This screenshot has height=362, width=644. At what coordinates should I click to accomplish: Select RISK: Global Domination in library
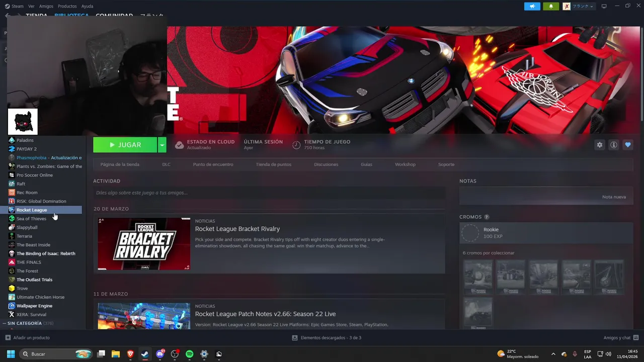[41, 201]
